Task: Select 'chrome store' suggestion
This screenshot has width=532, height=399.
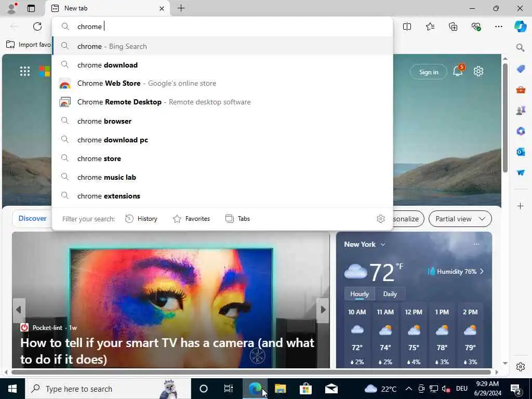Action: click(222, 158)
